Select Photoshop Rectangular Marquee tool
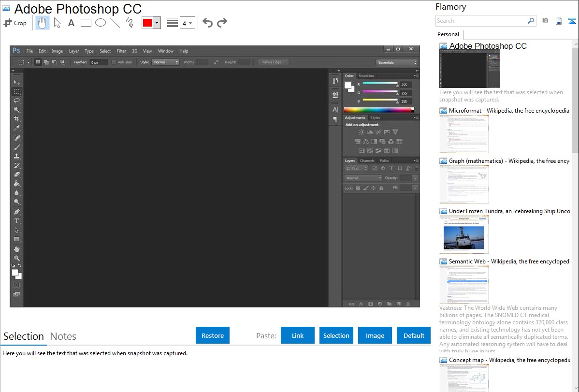The image size is (579, 392). click(16, 91)
